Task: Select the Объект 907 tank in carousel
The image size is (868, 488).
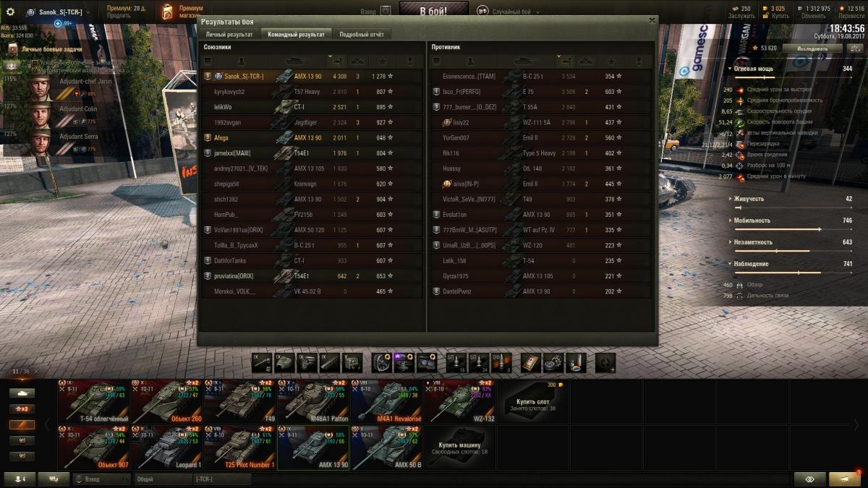Action: 94,448
